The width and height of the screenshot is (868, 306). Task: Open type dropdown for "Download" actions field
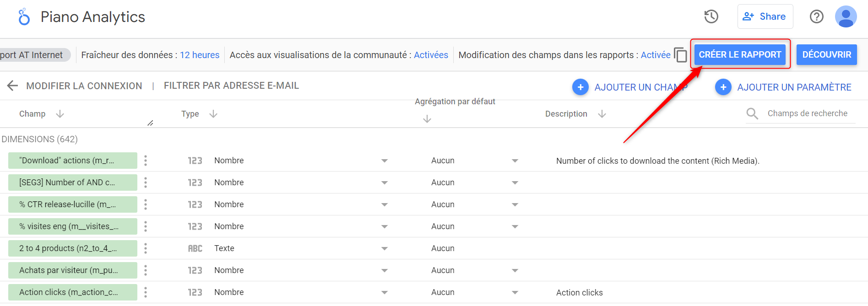(384, 161)
